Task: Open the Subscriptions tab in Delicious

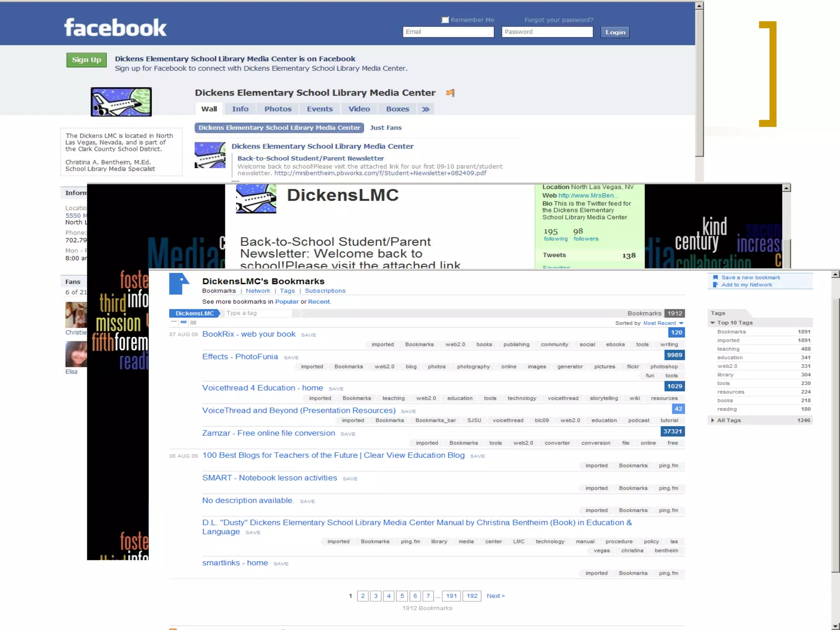Action: coord(325,291)
